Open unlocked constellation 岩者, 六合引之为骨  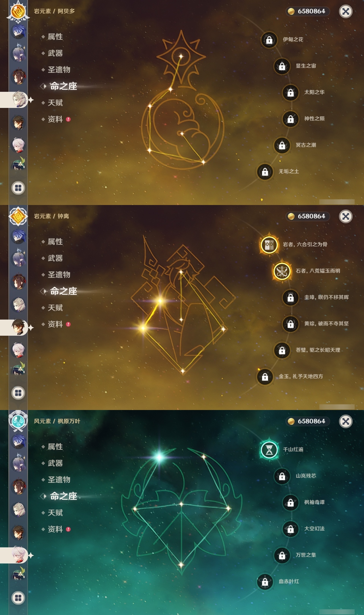(x=269, y=245)
